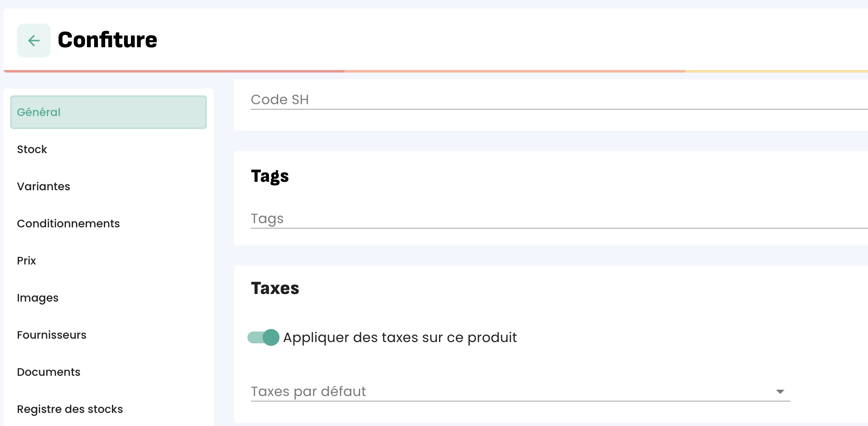868x426 pixels.
Task: Click the Taxes section heading
Action: (x=275, y=288)
